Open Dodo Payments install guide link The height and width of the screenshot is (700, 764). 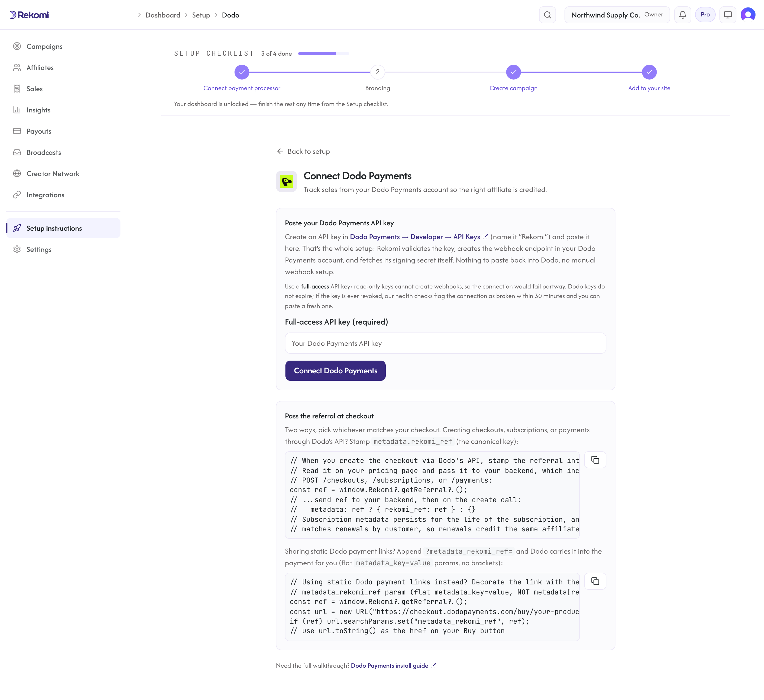point(393,666)
